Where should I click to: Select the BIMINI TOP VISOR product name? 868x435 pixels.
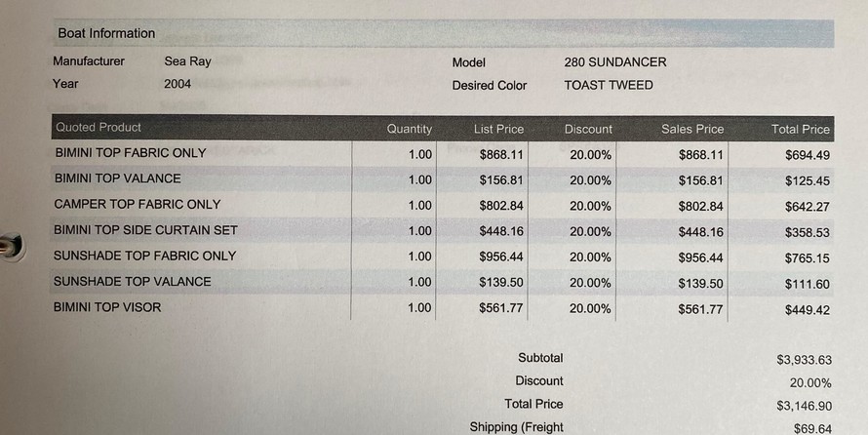107,307
